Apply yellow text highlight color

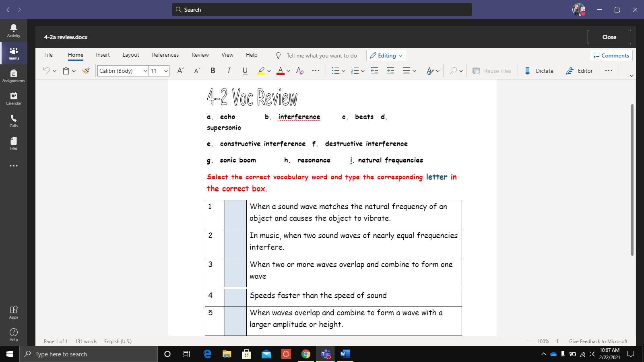point(261,71)
